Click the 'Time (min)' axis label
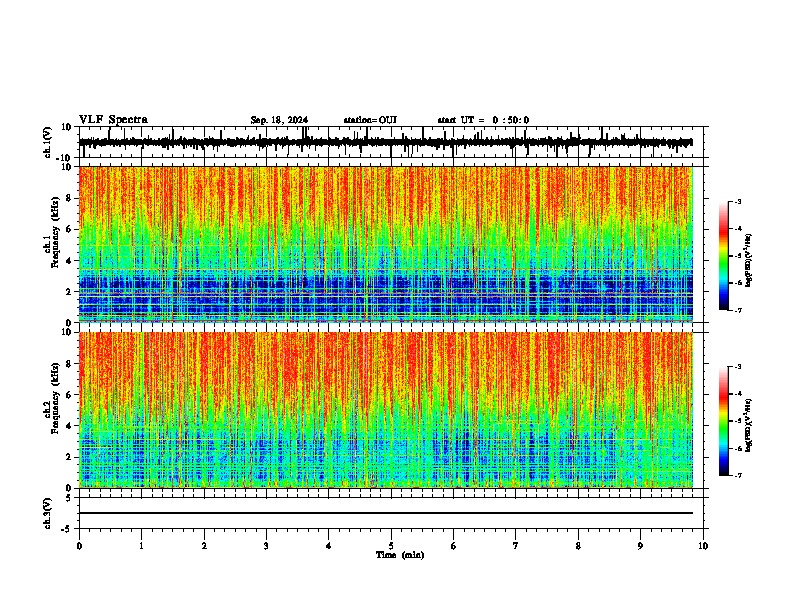This screenshot has height=612, width=792. 400,555
